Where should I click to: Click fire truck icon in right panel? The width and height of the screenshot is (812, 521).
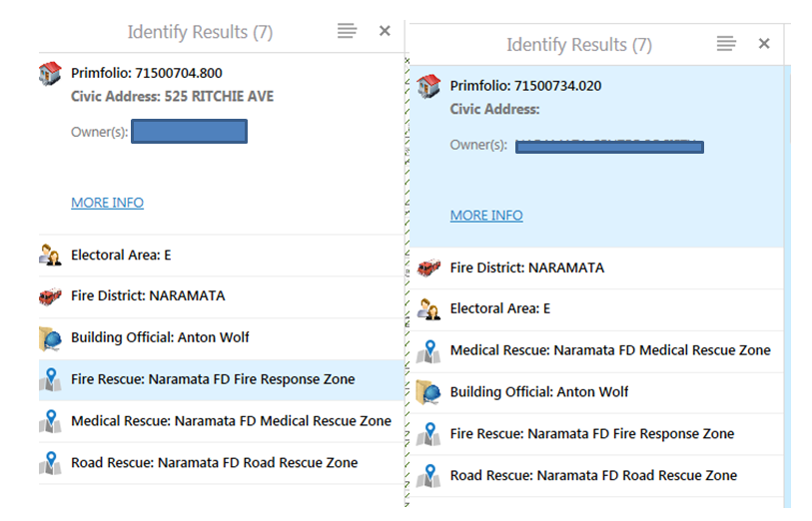coord(428,268)
